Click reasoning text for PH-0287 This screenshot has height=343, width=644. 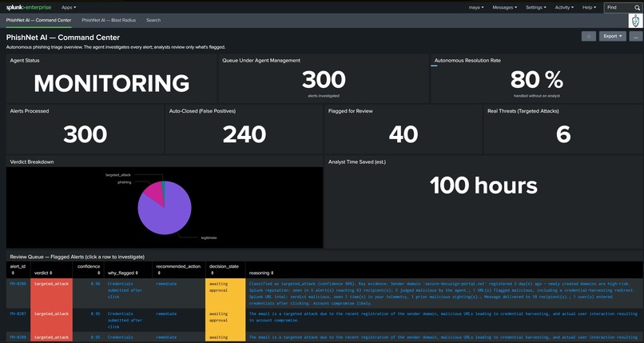pyautogui.click(x=443, y=317)
